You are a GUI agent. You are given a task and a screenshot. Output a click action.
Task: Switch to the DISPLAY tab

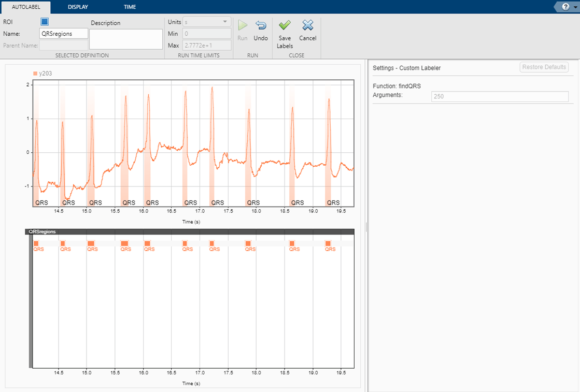78,7
